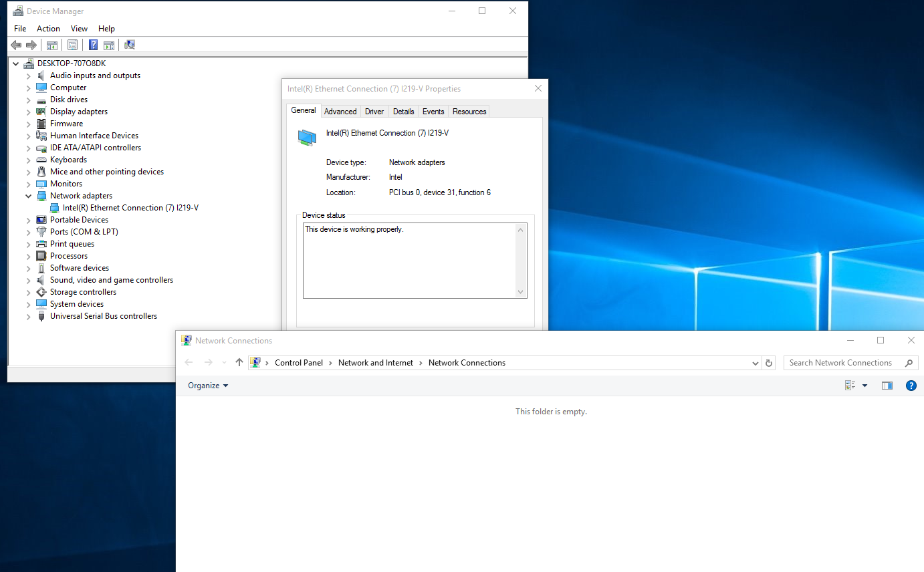Click the Universal Serial Bus controllers icon
This screenshot has width=924, height=572.
pos(41,316)
